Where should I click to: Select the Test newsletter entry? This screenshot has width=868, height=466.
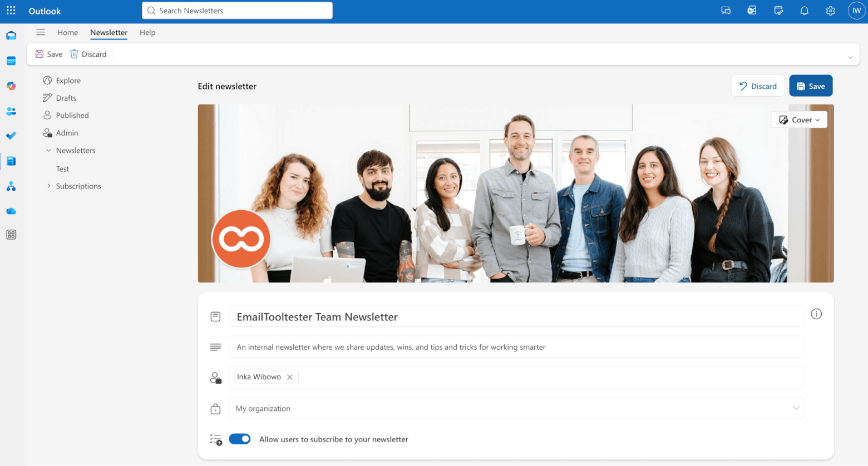62,168
